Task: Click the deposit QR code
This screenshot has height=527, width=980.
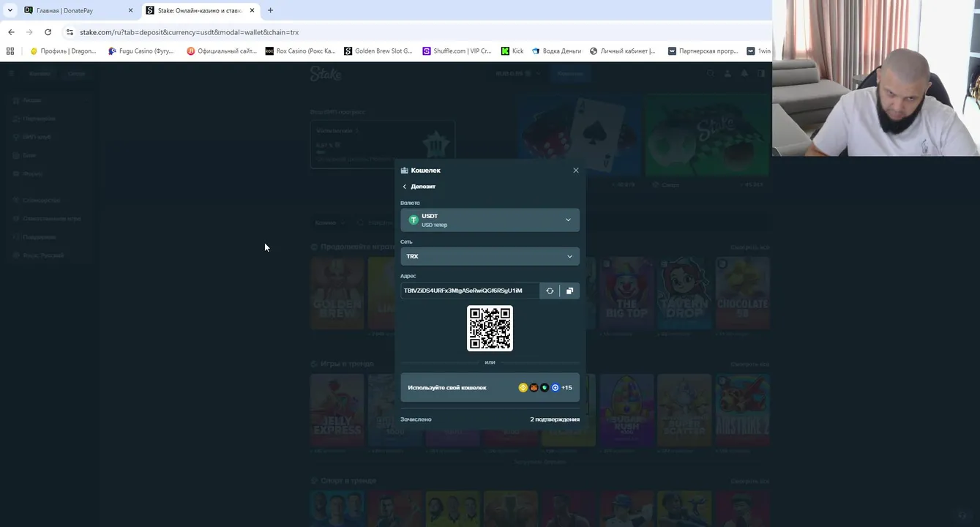Action: click(x=490, y=329)
